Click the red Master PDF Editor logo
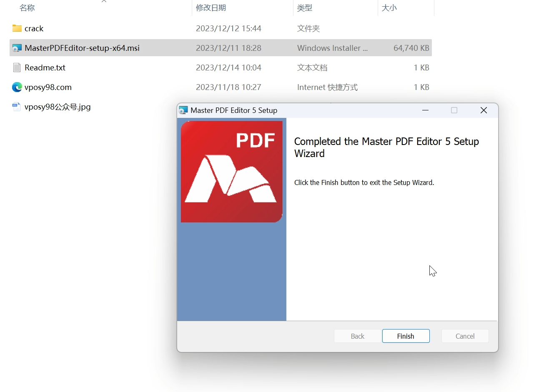 (231, 172)
